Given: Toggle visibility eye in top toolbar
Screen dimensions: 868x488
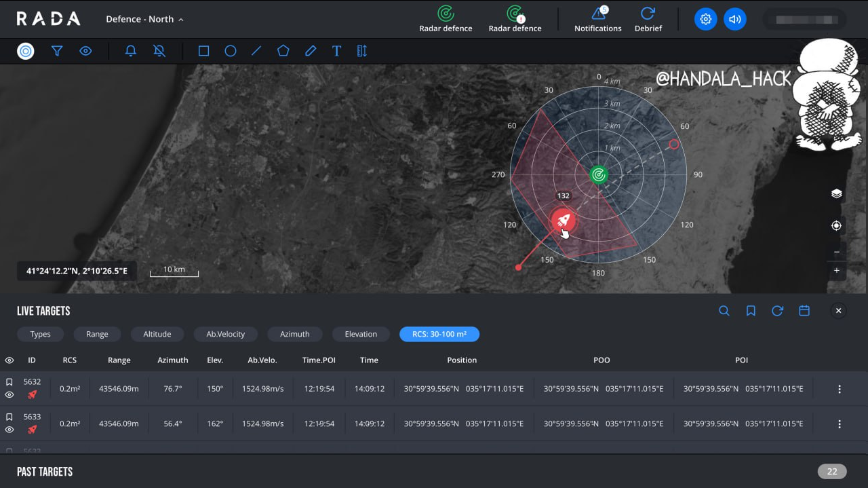Looking at the screenshot, I should tap(85, 51).
